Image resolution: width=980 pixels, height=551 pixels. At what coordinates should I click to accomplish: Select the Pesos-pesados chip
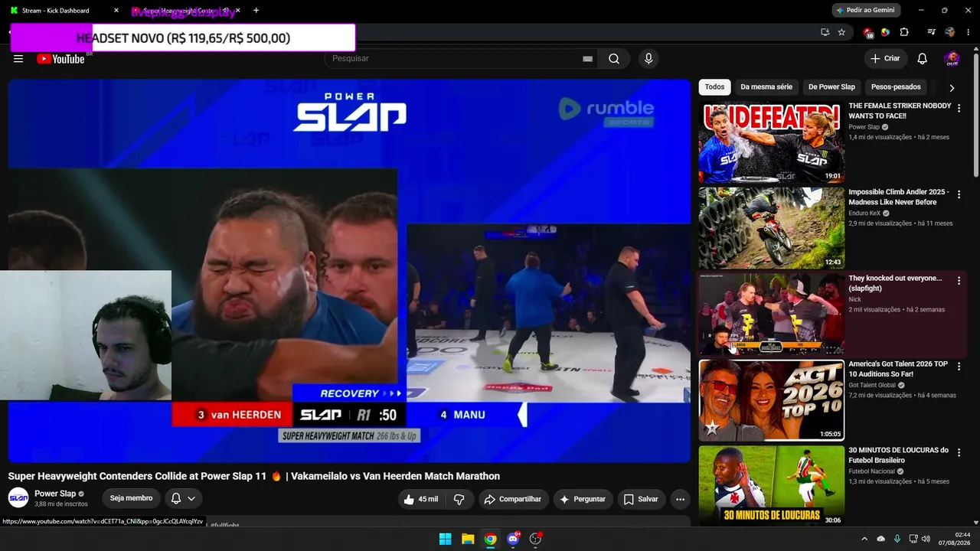click(896, 87)
